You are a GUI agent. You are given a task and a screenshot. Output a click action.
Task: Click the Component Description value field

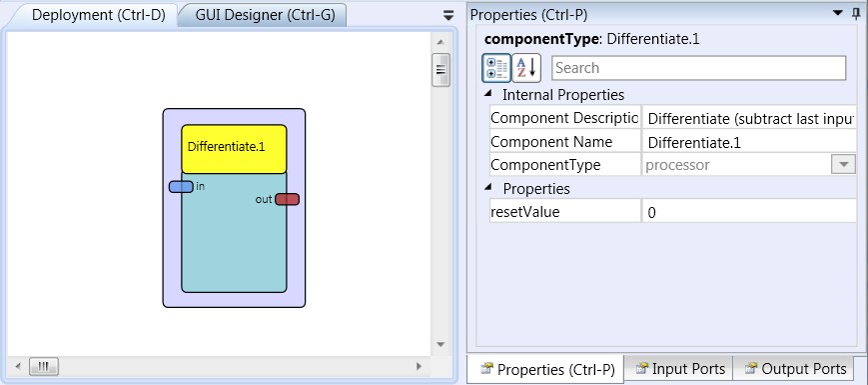point(749,118)
